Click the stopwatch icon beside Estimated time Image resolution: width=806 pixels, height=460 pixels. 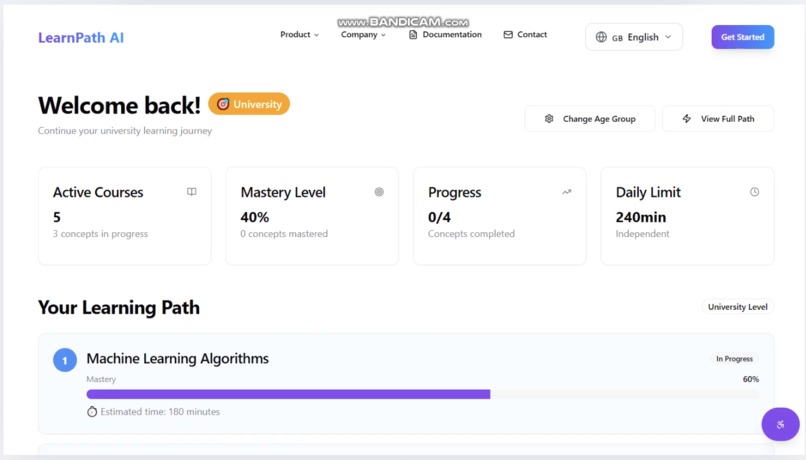[x=91, y=412]
